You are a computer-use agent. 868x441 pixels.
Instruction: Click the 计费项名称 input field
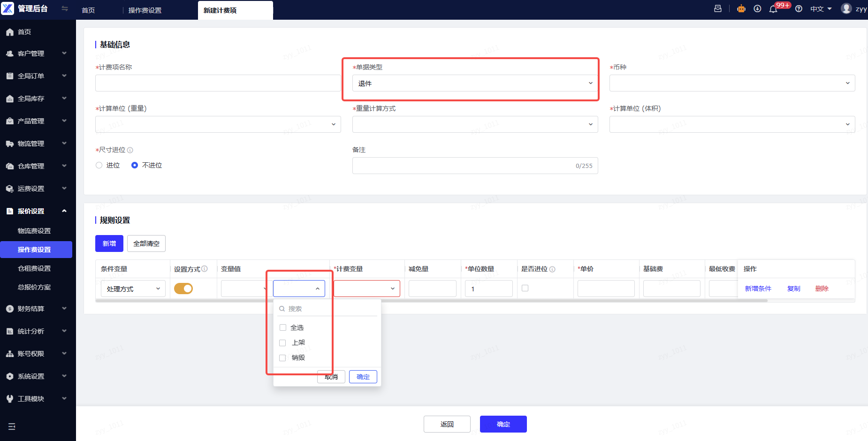(x=218, y=83)
